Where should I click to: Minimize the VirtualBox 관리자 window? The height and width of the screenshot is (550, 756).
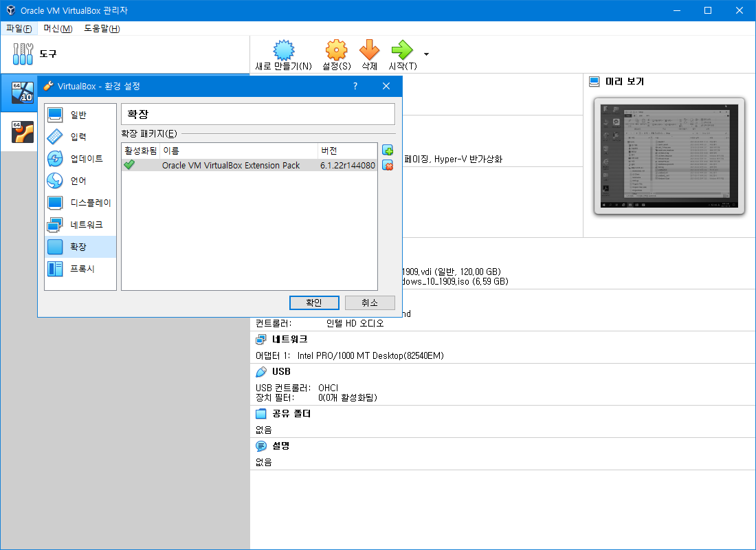pos(677,10)
